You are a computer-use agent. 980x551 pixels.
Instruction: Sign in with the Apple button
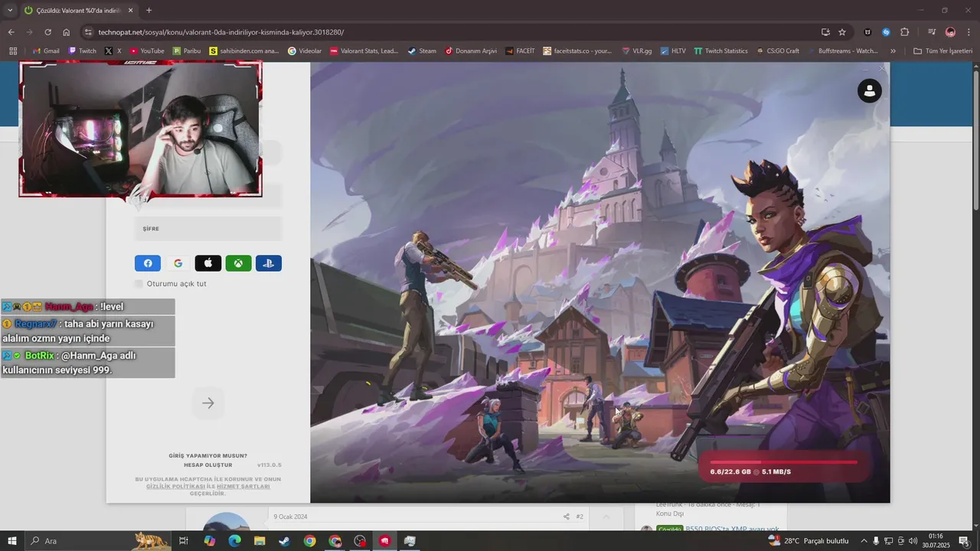(x=208, y=263)
